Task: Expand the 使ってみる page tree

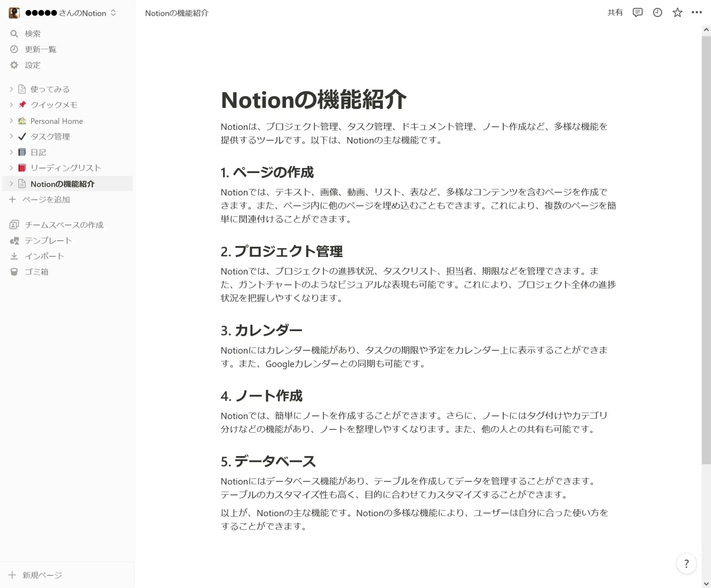Action: click(x=11, y=89)
